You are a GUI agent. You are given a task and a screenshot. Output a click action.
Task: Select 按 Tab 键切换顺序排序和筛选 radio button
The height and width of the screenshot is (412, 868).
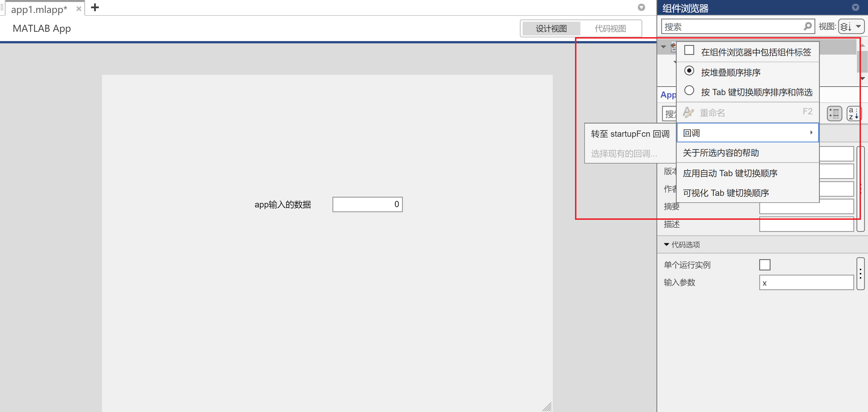coord(689,90)
